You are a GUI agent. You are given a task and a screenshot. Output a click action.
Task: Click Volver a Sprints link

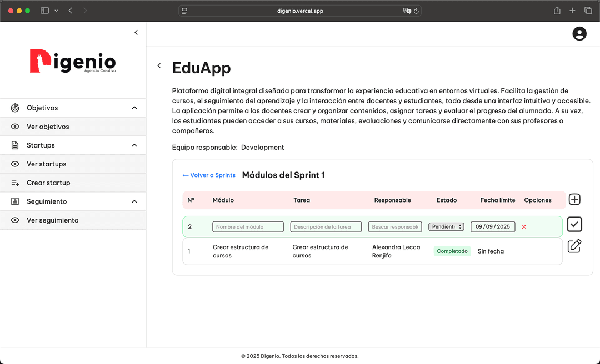tap(209, 175)
